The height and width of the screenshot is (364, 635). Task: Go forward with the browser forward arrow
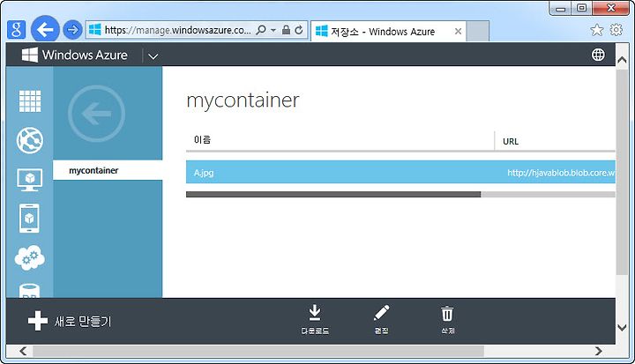click(72, 30)
